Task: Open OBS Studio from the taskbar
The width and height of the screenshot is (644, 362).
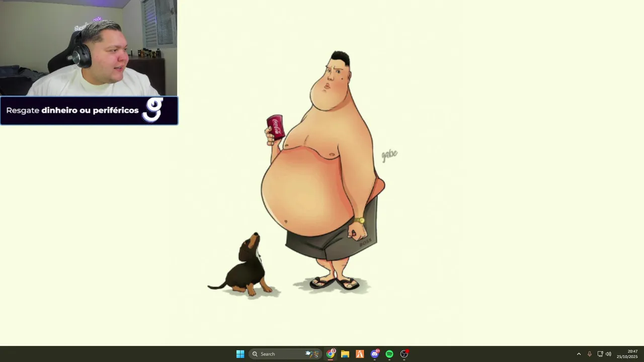Action: tap(404, 354)
